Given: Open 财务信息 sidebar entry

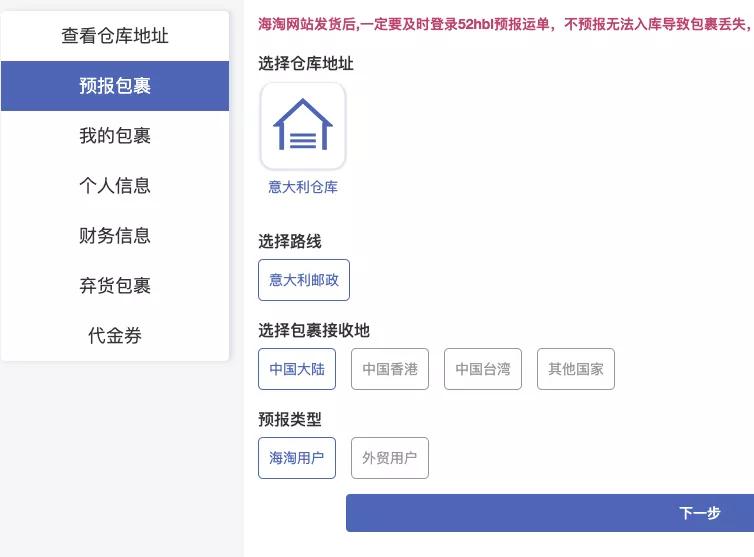Looking at the screenshot, I should coord(115,236).
